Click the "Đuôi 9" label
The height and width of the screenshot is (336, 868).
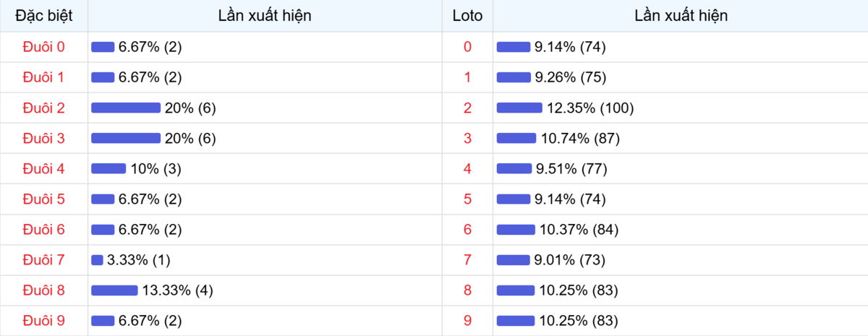point(43,320)
